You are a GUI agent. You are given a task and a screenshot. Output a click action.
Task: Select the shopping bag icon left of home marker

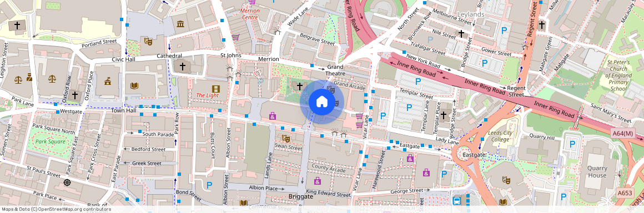(272, 116)
